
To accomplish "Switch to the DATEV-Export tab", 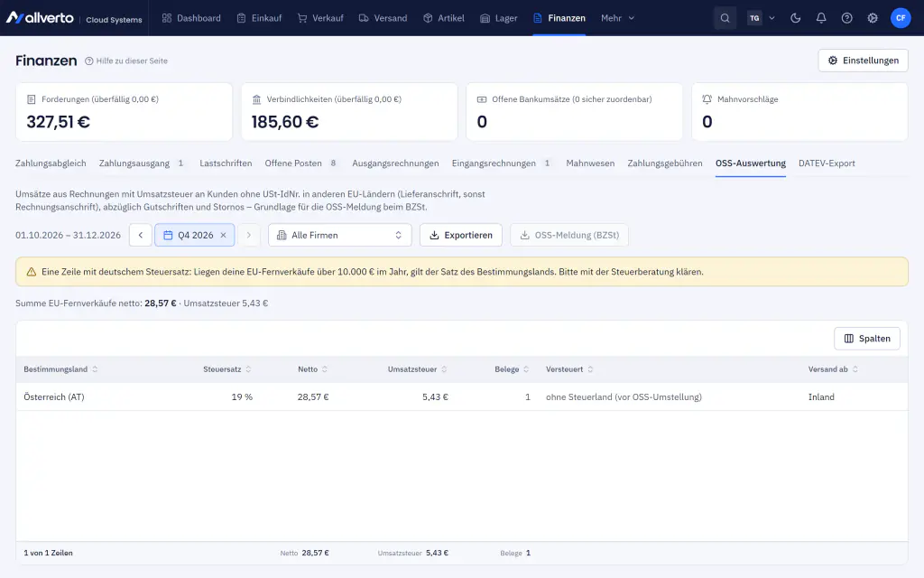I will [827, 163].
